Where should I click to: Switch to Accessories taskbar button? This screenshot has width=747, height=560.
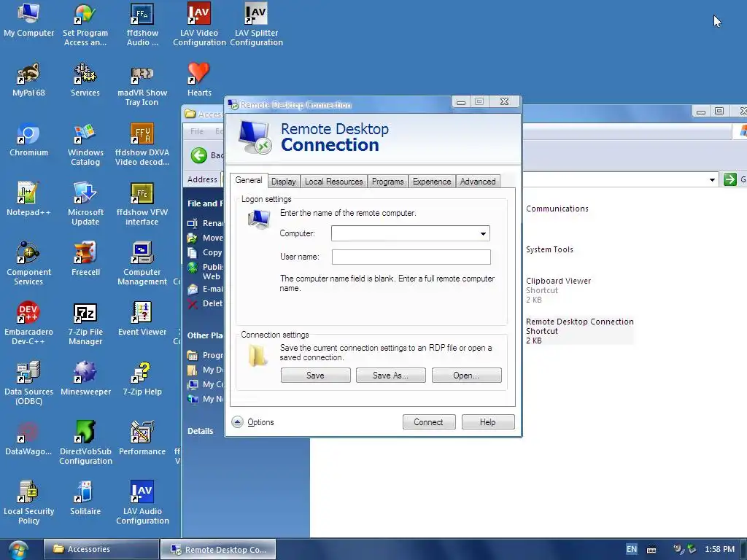click(101, 549)
